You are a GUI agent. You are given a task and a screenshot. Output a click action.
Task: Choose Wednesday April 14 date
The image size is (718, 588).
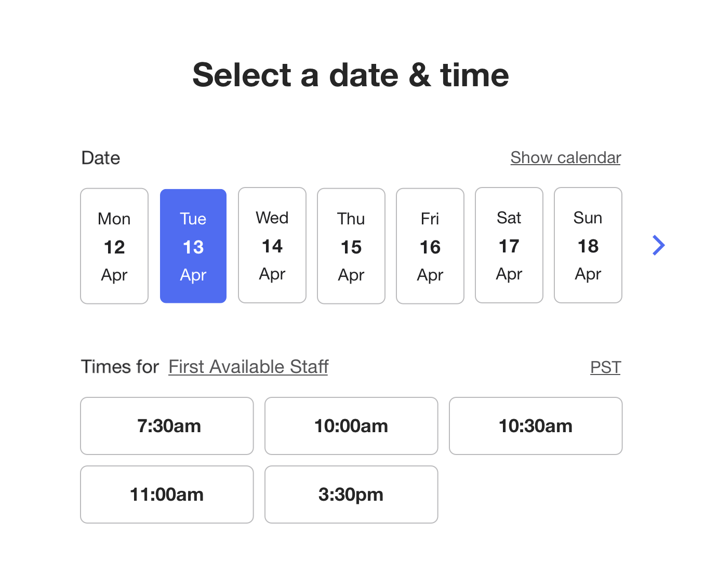[x=272, y=245]
